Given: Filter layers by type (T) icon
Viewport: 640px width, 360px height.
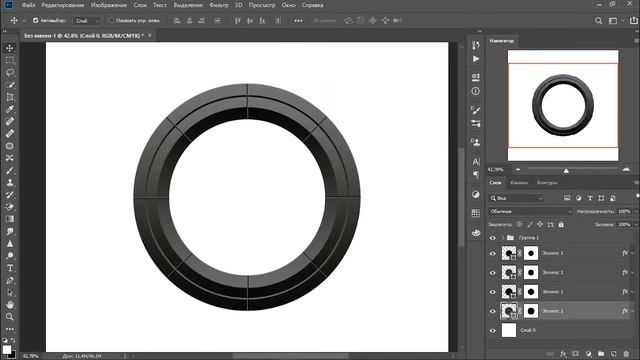Looking at the screenshot, I should pos(590,198).
